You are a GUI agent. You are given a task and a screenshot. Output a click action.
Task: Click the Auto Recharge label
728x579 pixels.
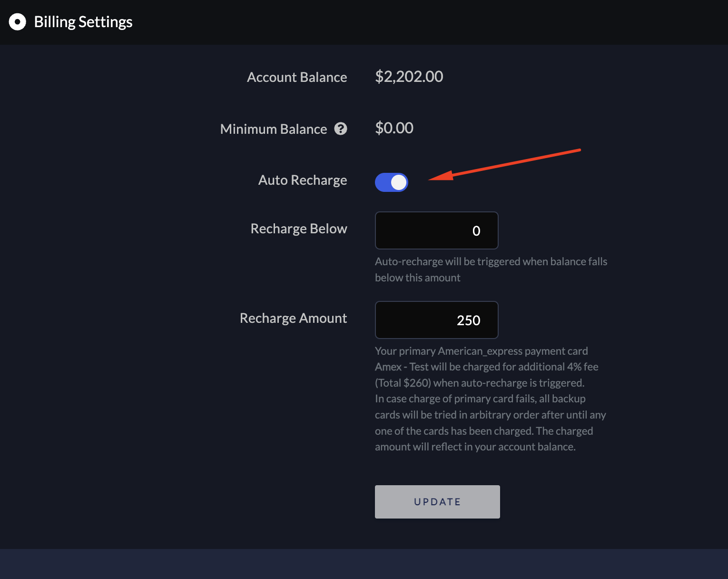coord(303,180)
